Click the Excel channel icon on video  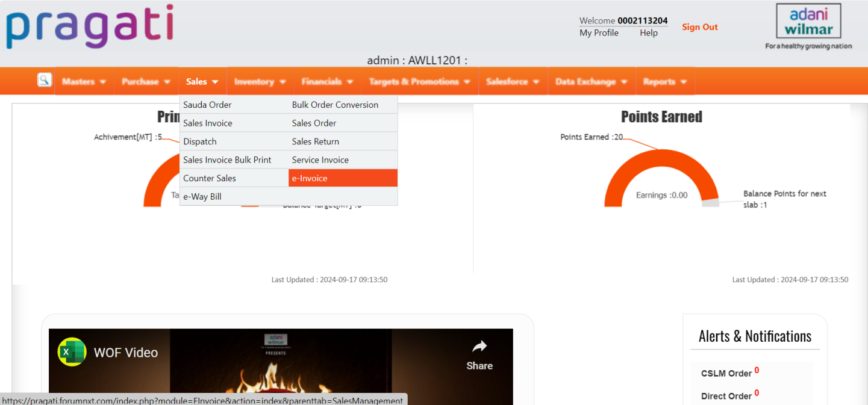[x=72, y=352]
